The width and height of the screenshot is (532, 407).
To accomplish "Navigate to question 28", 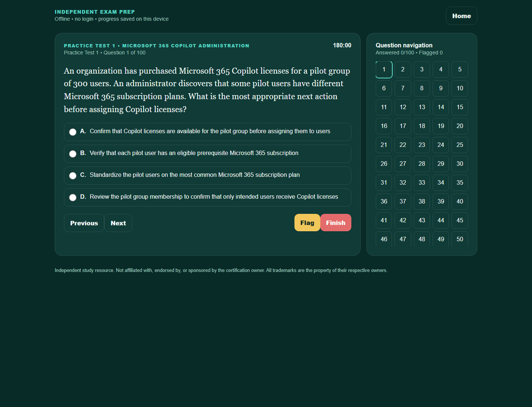I will click(422, 163).
